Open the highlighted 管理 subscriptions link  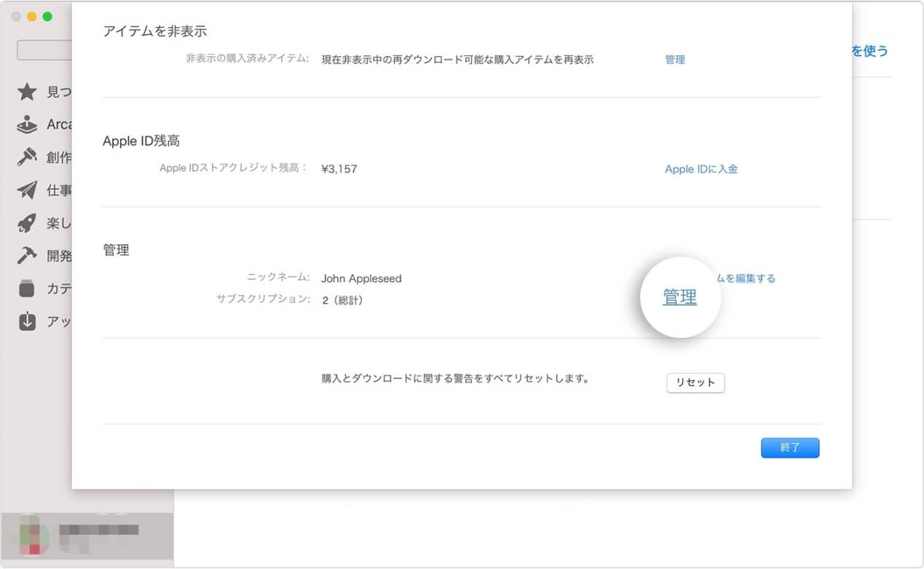coord(679,297)
